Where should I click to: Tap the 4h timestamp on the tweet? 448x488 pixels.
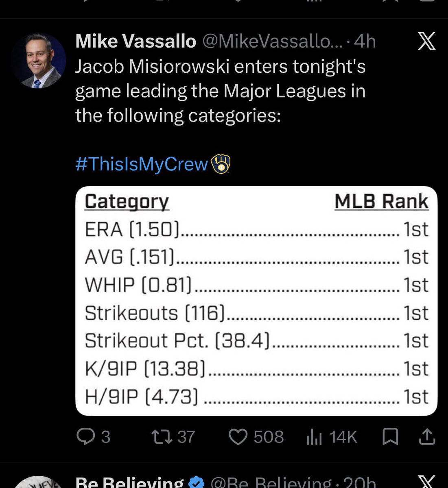pos(365,41)
